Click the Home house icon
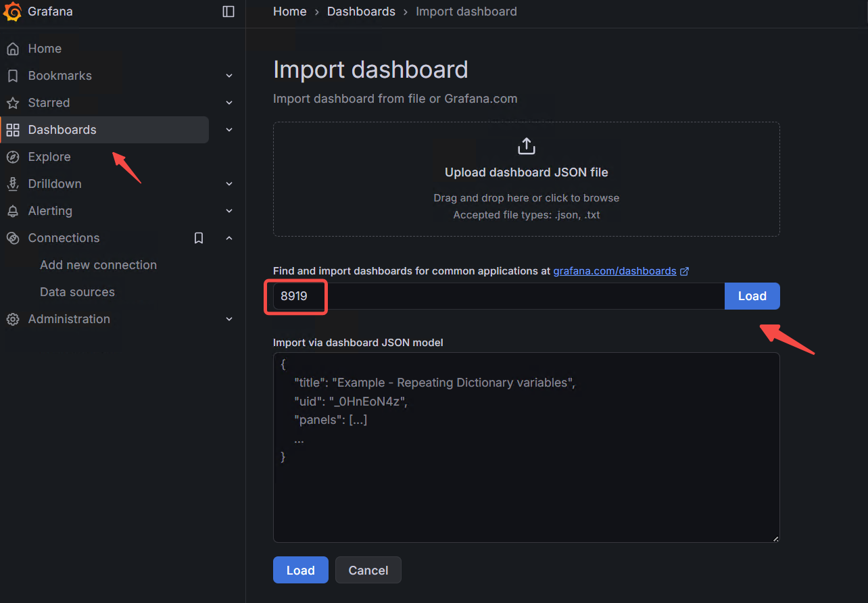The width and height of the screenshot is (868, 603). tap(13, 49)
